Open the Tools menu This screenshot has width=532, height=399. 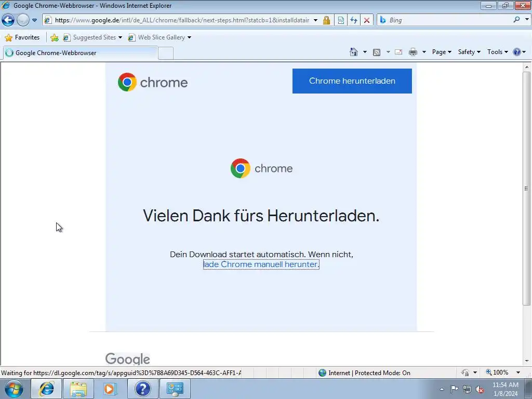point(497,52)
